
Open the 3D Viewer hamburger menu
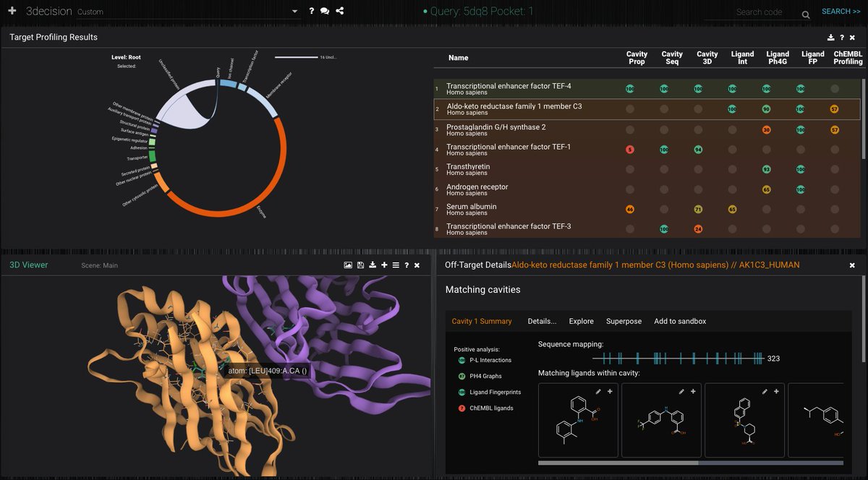[396, 265]
